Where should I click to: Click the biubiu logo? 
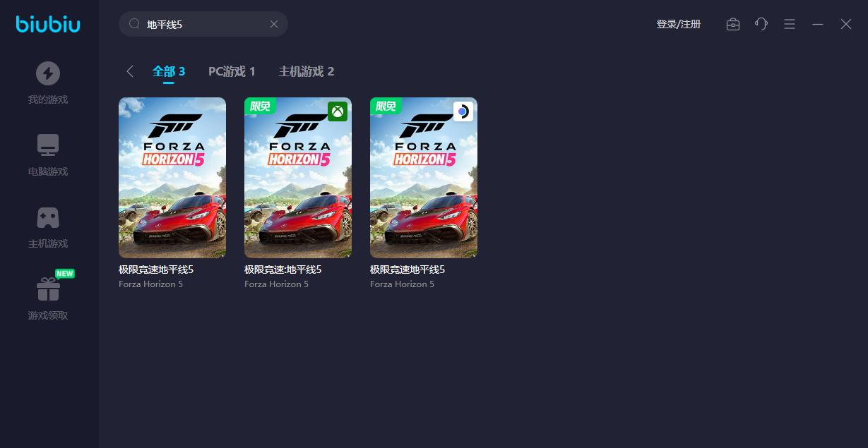click(x=48, y=25)
